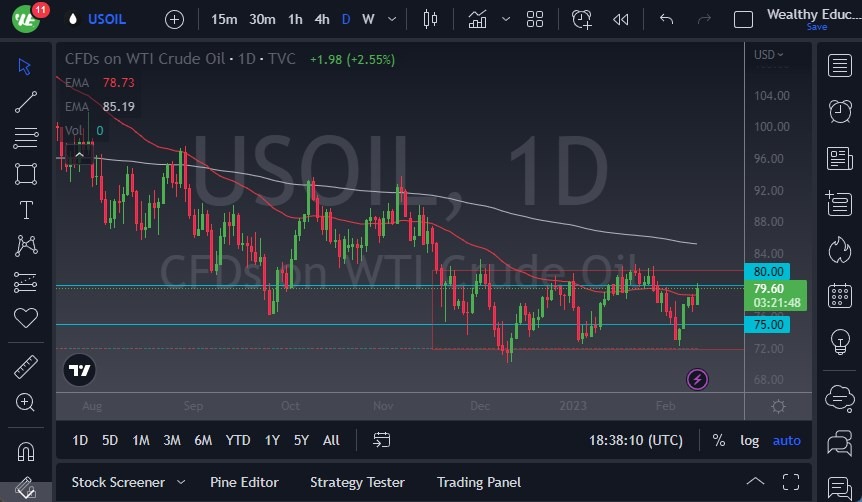Open the Pine Editor tab
The width and height of the screenshot is (862, 502).
(x=245, y=482)
